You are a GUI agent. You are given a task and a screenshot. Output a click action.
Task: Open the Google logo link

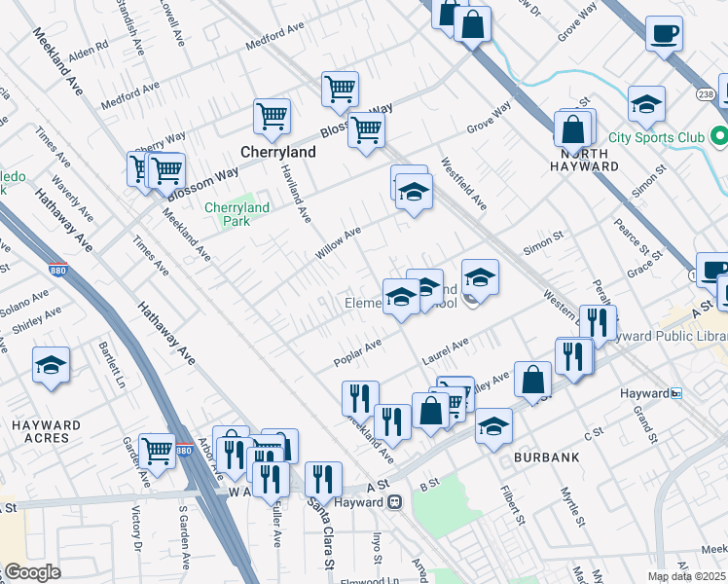pyautogui.click(x=31, y=572)
